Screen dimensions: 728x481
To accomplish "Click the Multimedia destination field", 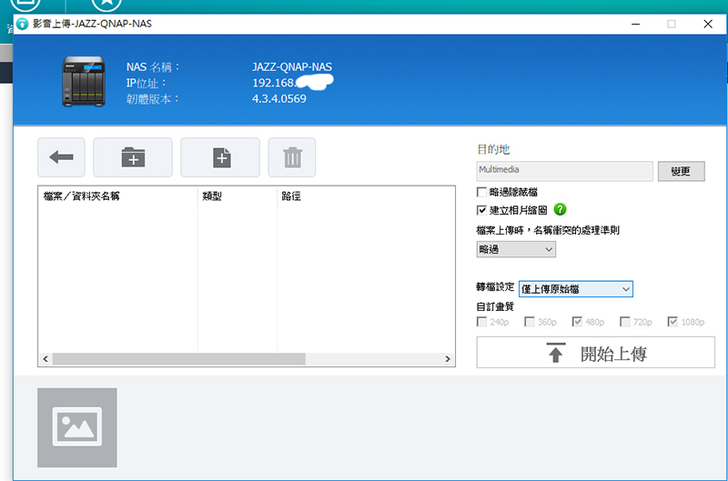I will point(565,171).
